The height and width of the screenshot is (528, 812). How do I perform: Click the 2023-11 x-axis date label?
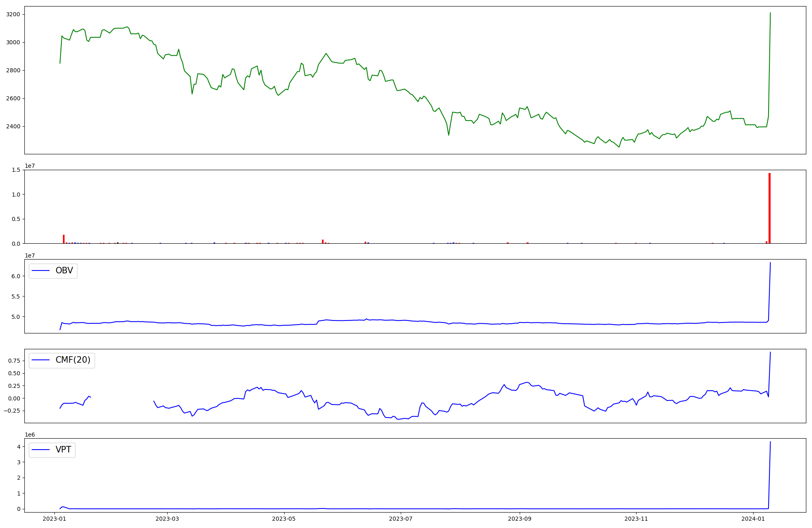(x=636, y=519)
